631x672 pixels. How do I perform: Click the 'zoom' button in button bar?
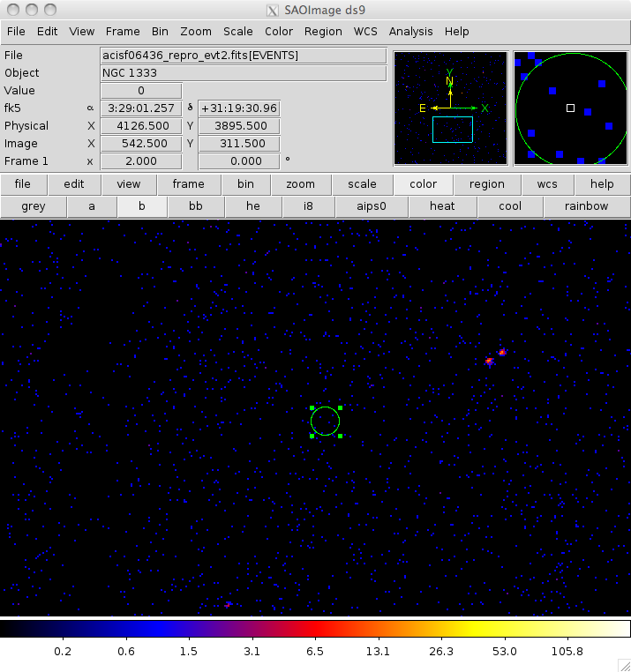click(x=300, y=184)
